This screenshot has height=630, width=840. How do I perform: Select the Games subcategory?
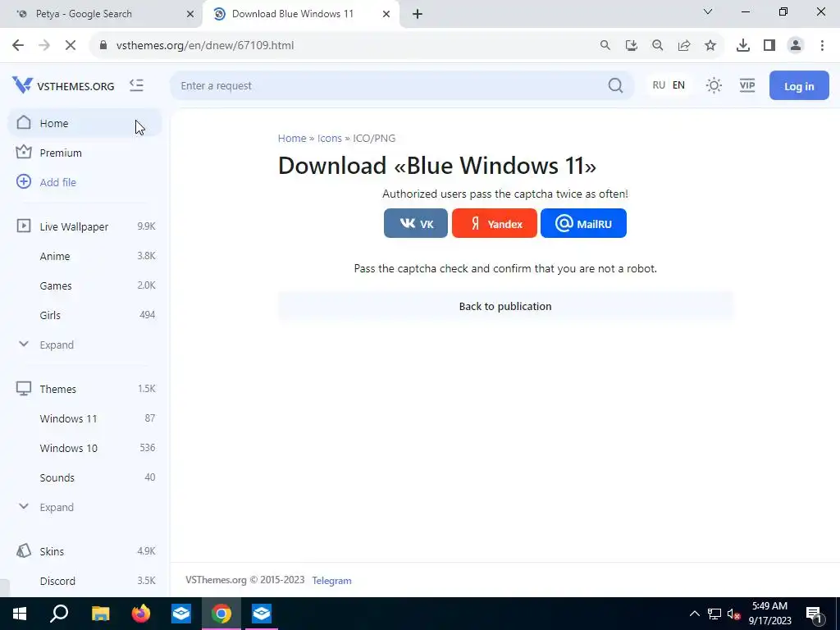[x=84, y=285]
